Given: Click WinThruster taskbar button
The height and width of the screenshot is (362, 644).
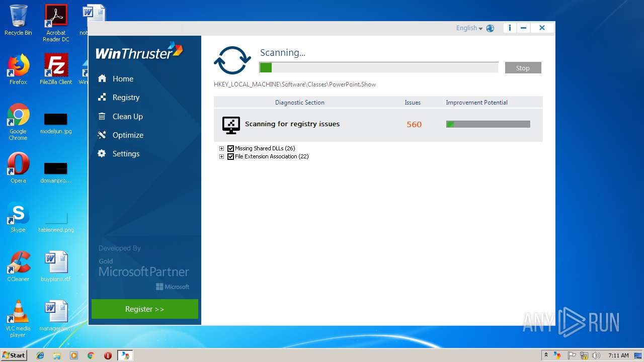Looking at the screenshot, I should (125, 355).
